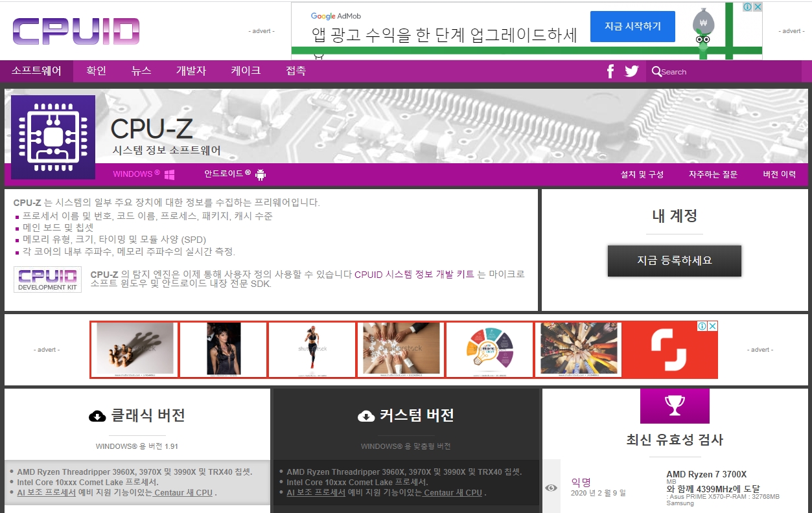Click the joined hands circle stock thumbnail
Screen dimensions: 812x513
[x=579, y=350]
